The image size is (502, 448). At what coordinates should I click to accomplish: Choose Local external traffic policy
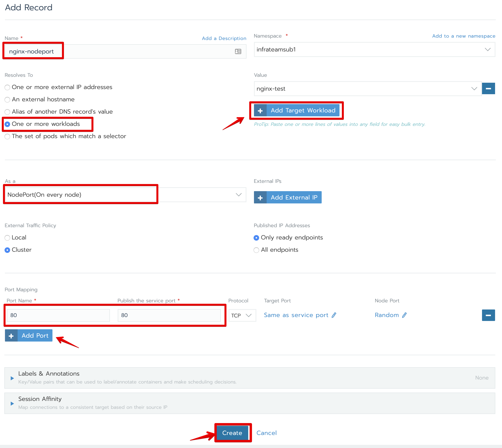click(8, 238)
